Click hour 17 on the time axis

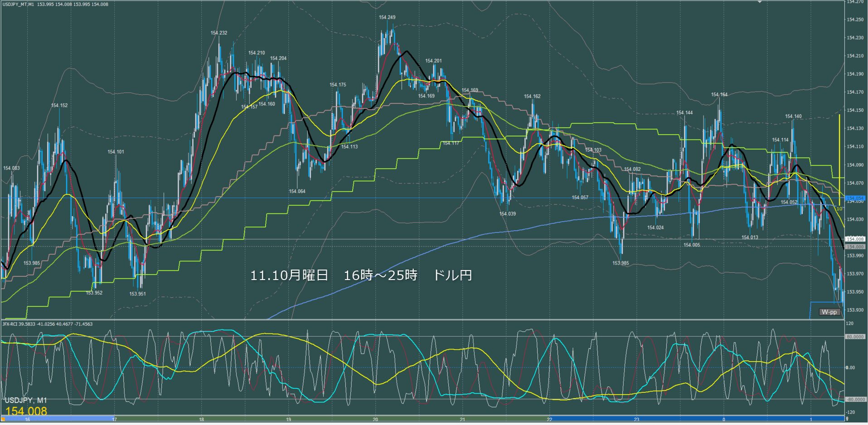pos(114,420)
